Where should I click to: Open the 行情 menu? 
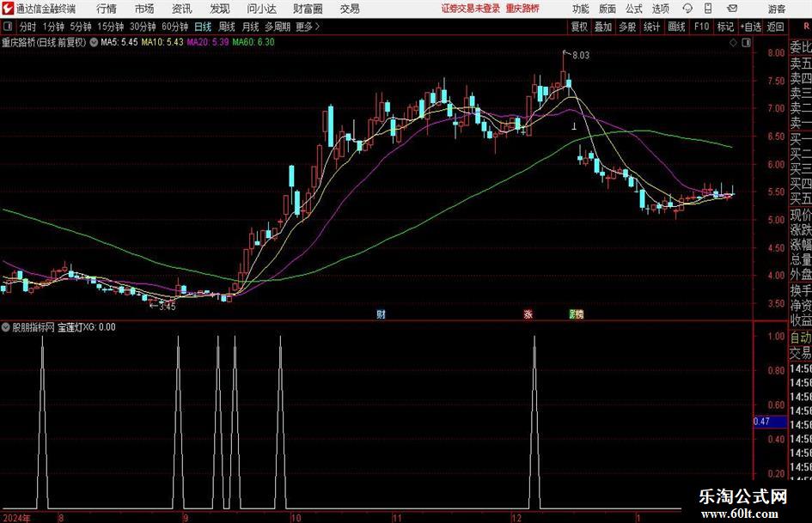pyautogui.click(x=107, y=9)
